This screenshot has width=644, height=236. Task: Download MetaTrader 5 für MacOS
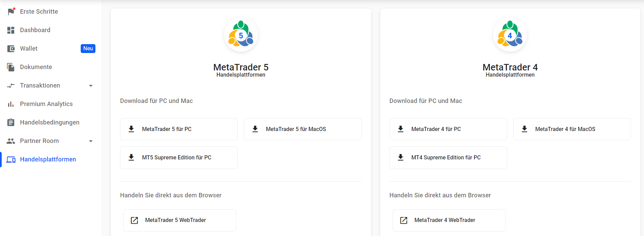(x=303, y=129)
